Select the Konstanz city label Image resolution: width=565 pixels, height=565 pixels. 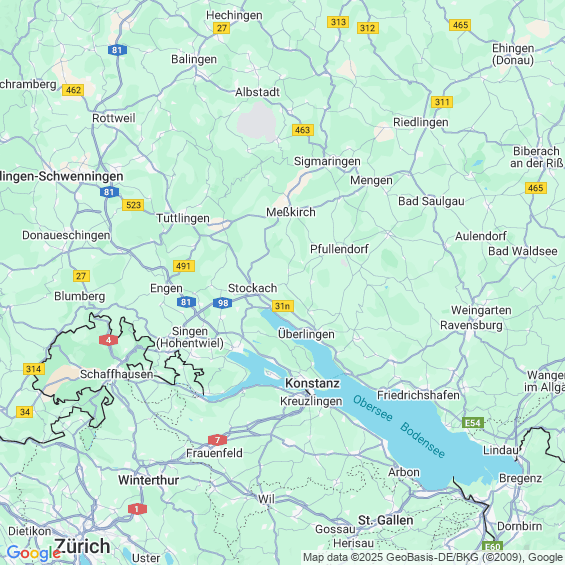point(312,383)
